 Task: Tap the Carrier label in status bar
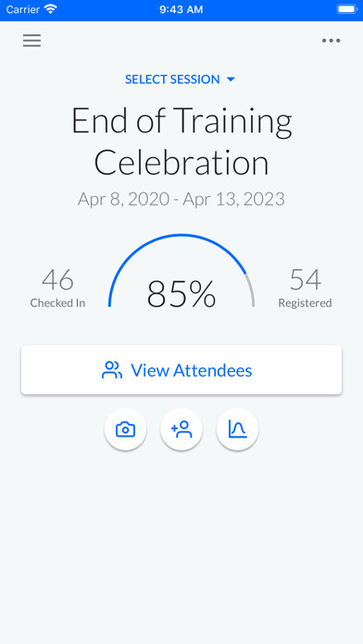pos(23,9)
